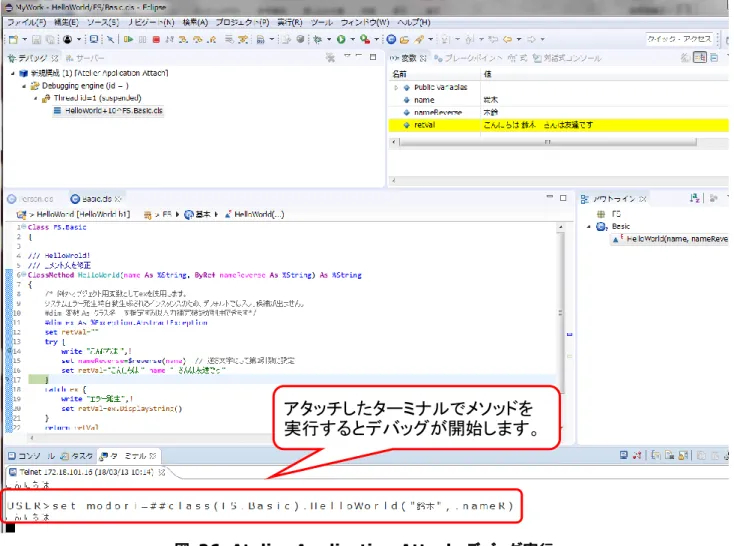Expand the Public variables row
This screenshot has height=546, width=734.
click(396, 88)
